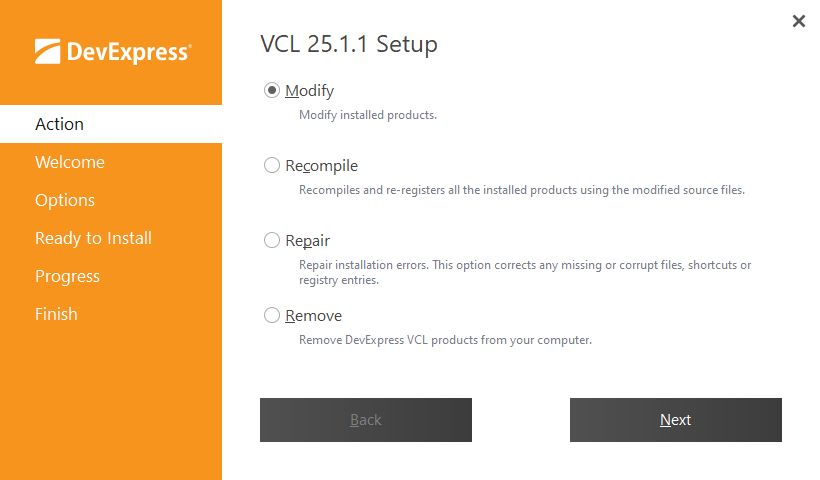
Task: Click the DevExpress logo emblem icon
Action: click(x=48, y=51)
